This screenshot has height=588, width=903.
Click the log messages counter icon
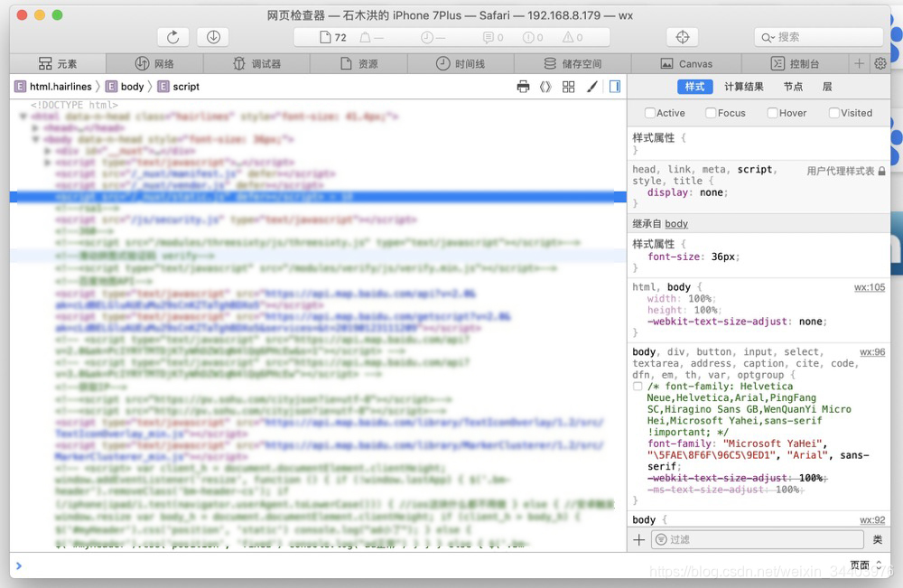(x=489, y=37)
